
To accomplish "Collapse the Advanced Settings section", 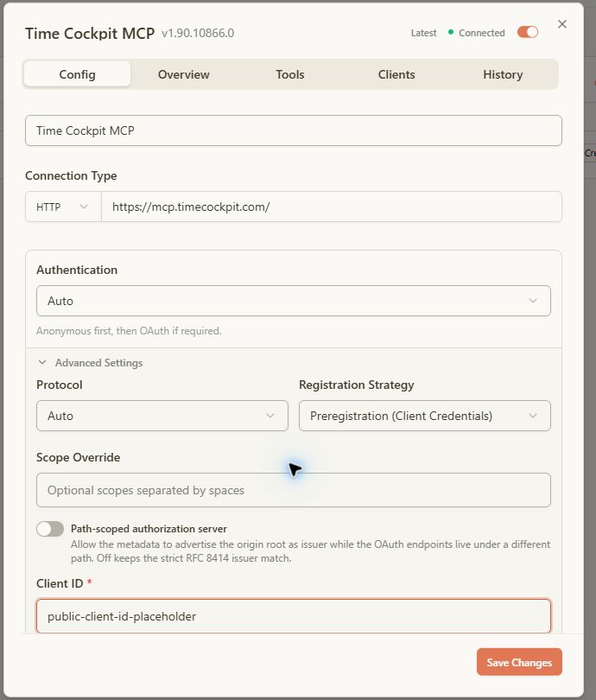I will pyautogui.click(x=91, y=362).
